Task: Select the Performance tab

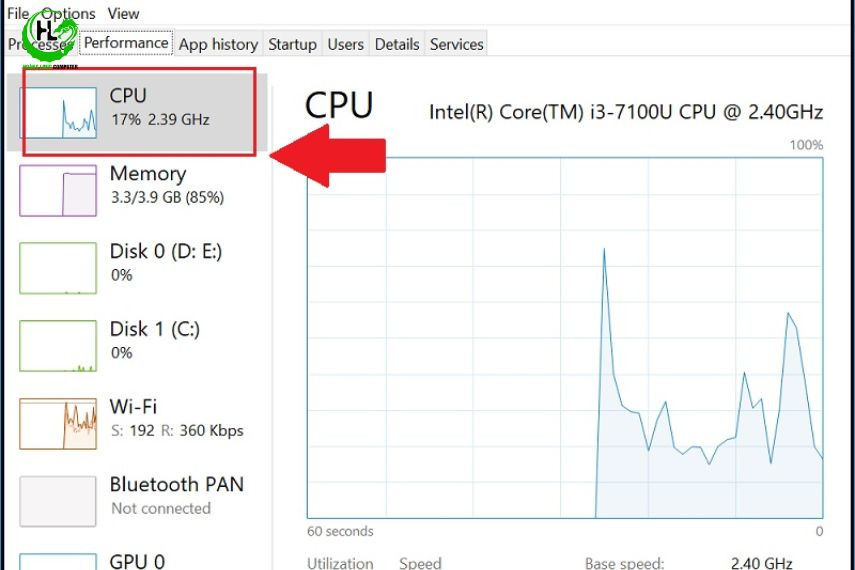Action: pos(126,43)
